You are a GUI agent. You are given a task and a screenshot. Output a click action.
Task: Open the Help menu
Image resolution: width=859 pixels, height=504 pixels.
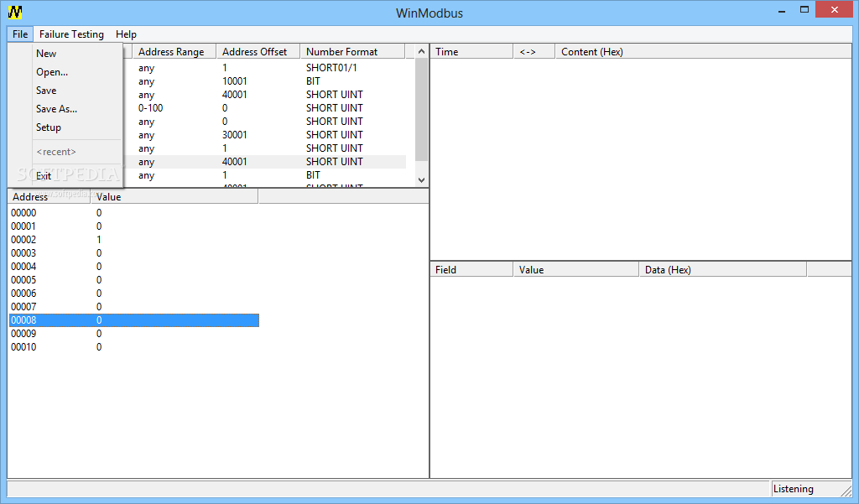(126, 34)
